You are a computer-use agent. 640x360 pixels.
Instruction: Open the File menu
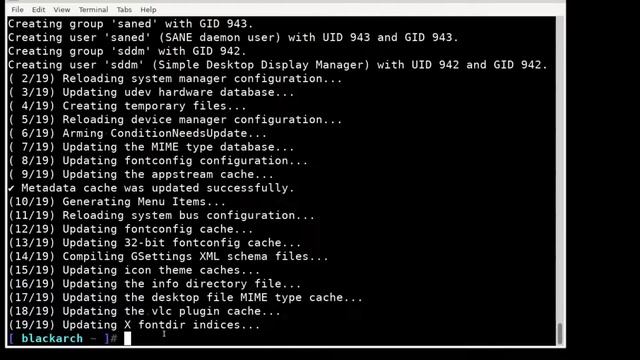[17, 9]
